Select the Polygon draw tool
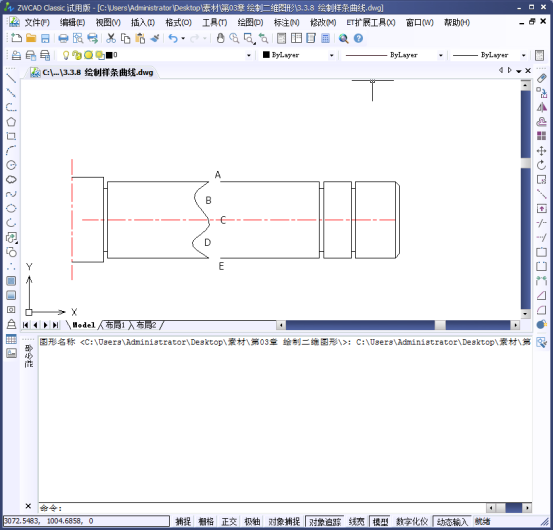 (x=11, y=122)
